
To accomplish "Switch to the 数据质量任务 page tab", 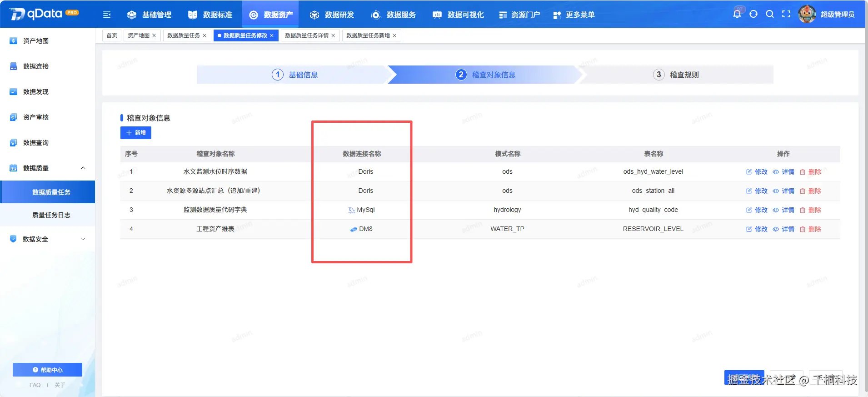I will point(184,35).
